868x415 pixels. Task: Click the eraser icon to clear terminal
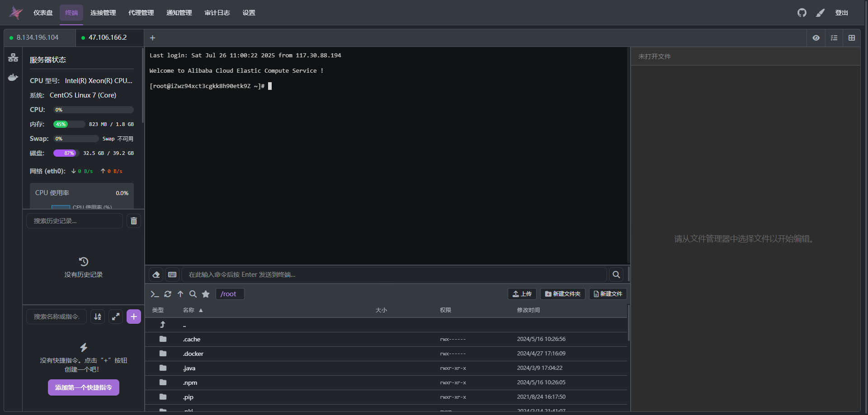(x=156, y=275)
